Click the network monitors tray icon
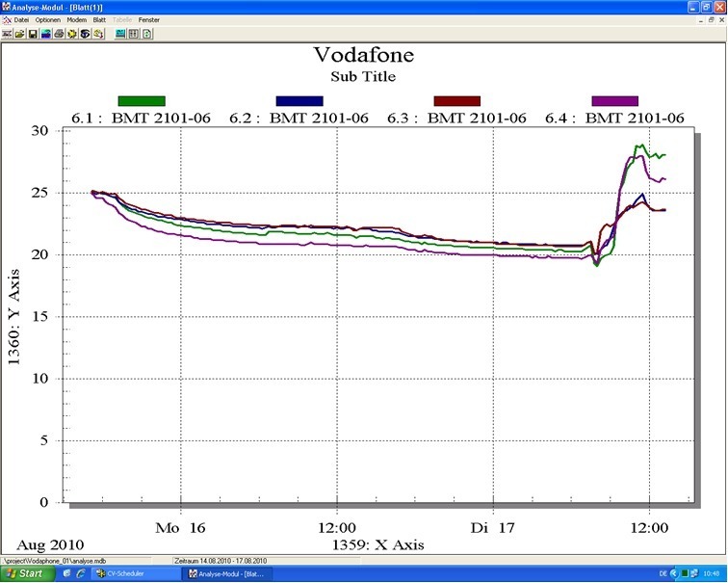The width and height of the screenshot is (728, 583). (x=694, y=574)
